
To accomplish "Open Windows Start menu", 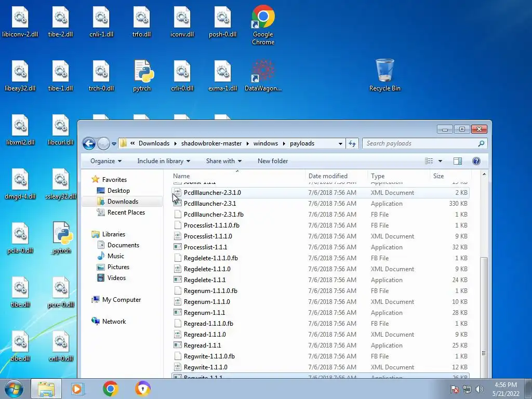I will (x=14, y=389).
